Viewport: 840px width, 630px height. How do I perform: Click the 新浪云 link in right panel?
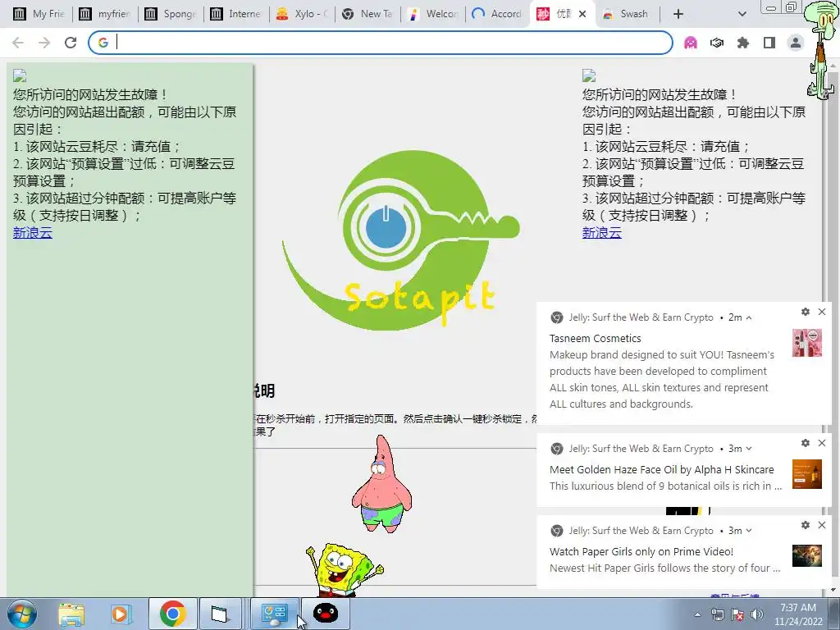pyautogui.click(x=601, y=232)
